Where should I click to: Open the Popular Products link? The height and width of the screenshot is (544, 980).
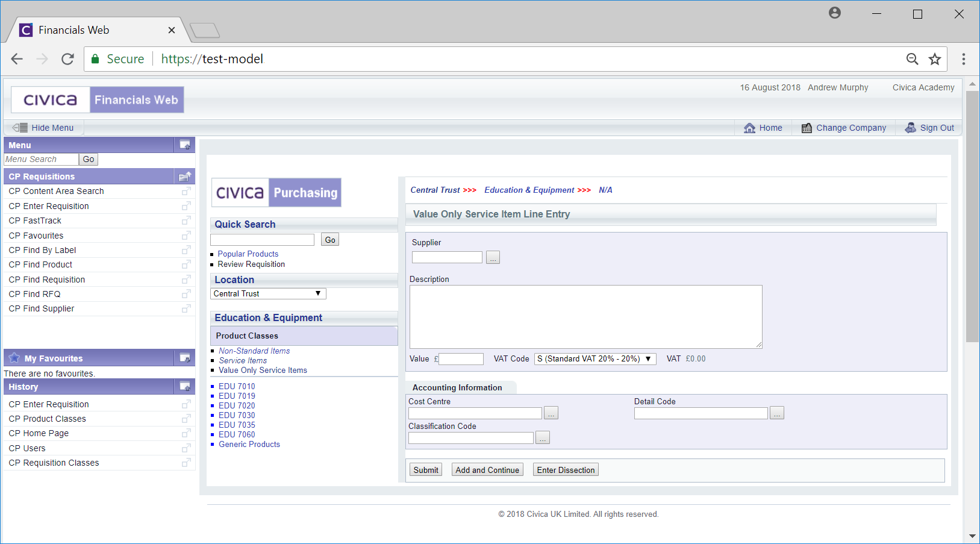coord(248,254)
